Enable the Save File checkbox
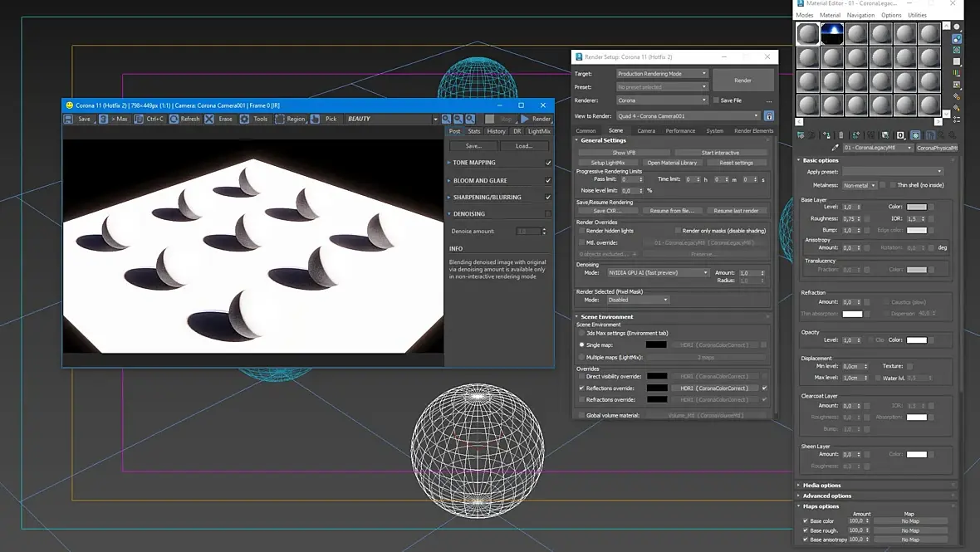The image size is (980, 552). [717, 100]
